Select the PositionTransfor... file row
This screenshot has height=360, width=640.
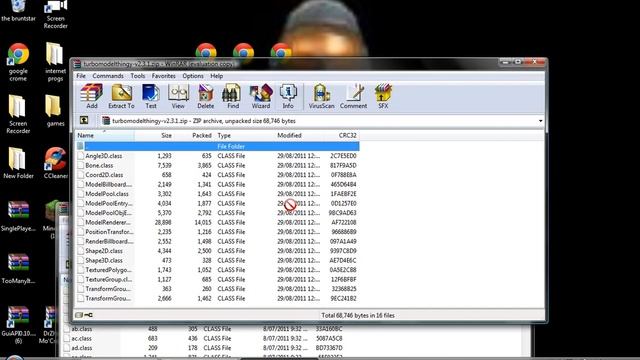(x=218, y=232)
